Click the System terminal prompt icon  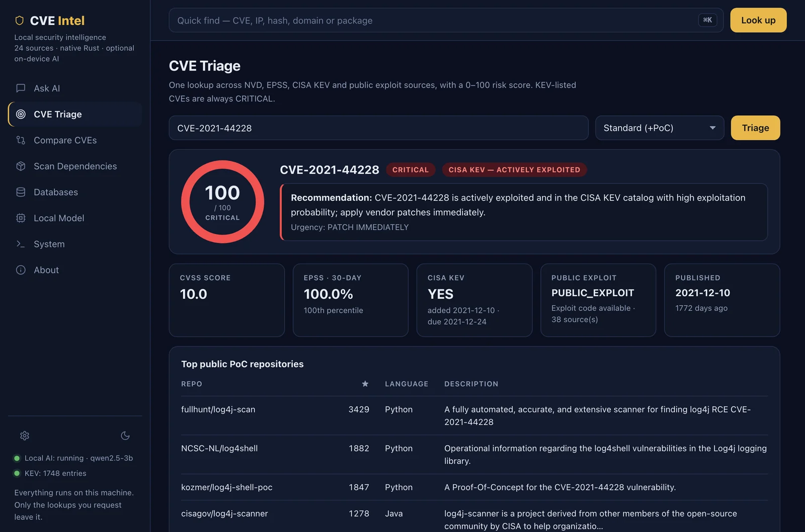[21, 244]
